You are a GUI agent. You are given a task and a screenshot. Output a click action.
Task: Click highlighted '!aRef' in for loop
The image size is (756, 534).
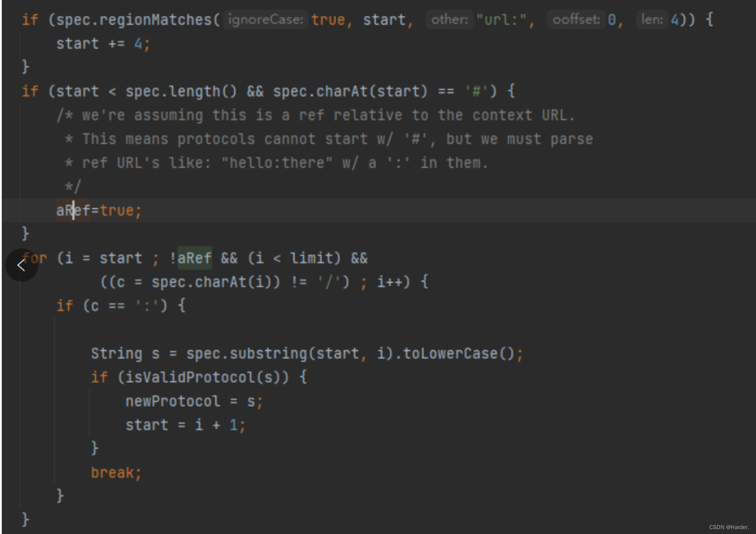[x=190, y=258]
